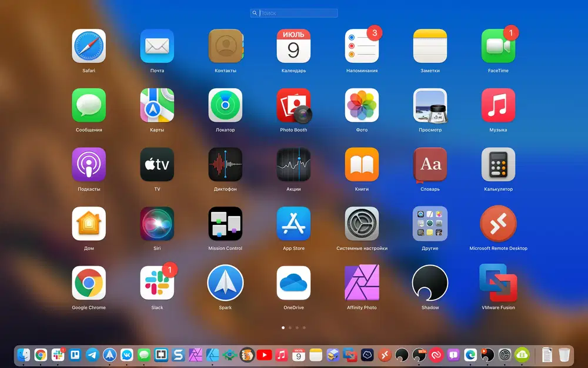The image size is (588, 368).
Task: Open the Диктофон voice recorder
Action: [x=225, y=165]
